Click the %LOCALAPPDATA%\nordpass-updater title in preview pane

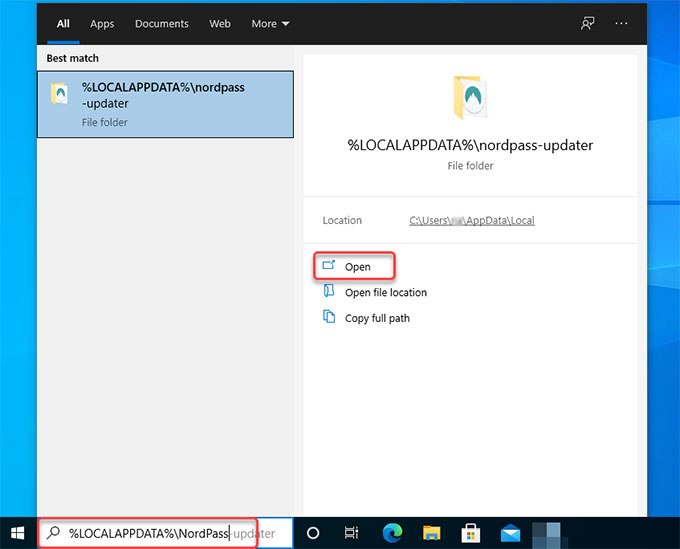click(x=470, y=145)
